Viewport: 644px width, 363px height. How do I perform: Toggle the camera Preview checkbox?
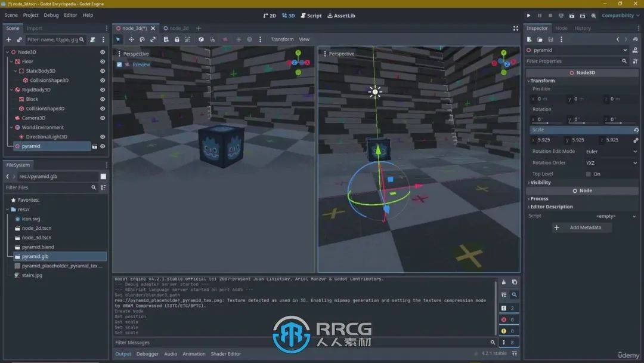point(119,64)
